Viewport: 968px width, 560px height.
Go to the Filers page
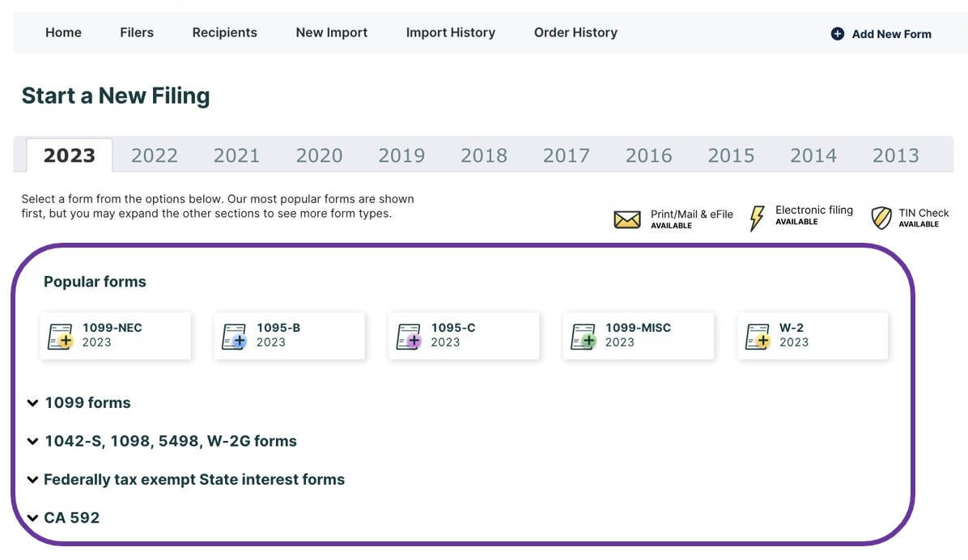137,33
